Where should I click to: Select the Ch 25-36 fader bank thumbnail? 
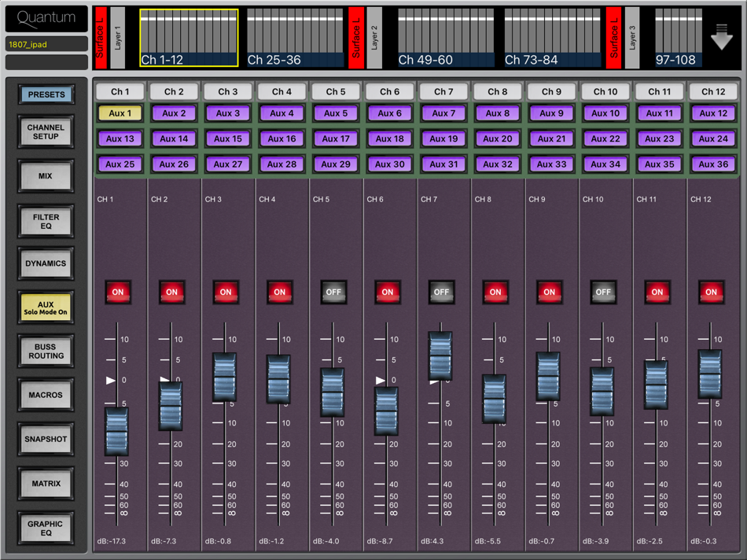point(296,38)
